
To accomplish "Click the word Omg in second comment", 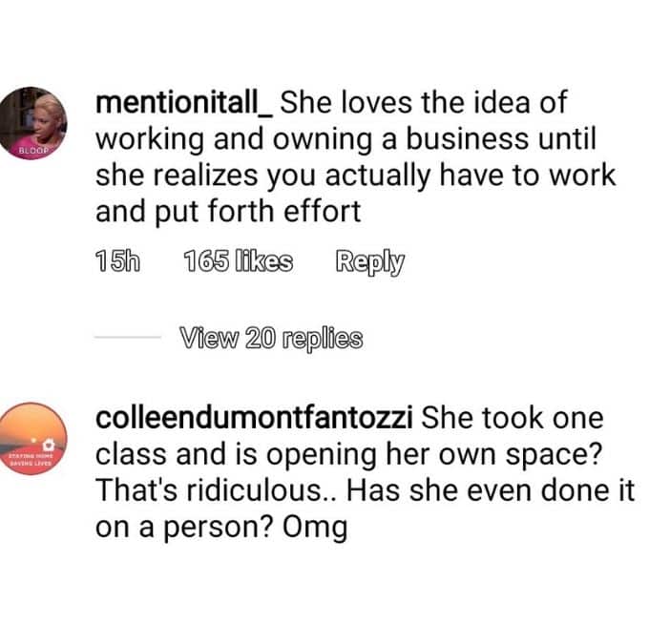I will coord(315,529).
